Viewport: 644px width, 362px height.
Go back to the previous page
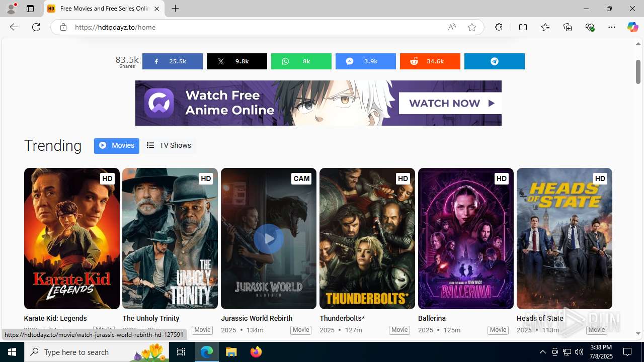click(x=14, y=27)
